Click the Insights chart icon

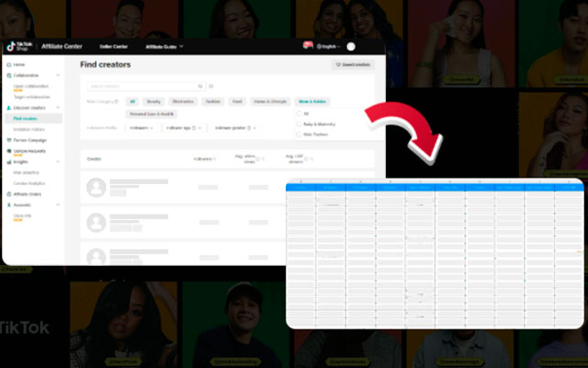click(x=9, y=162)
